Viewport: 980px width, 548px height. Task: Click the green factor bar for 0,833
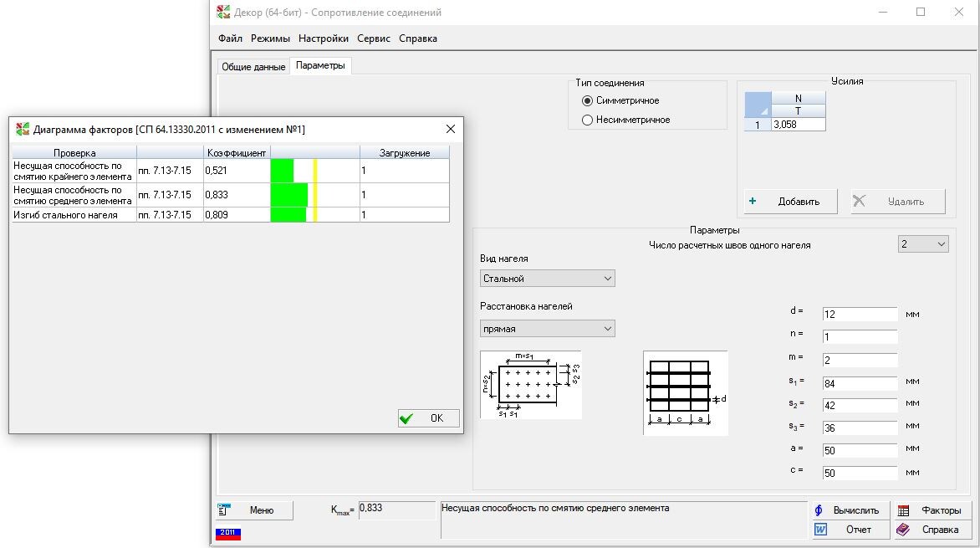288,195
